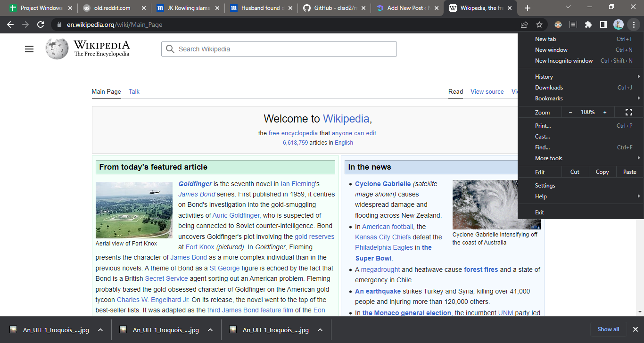Click the browser address bar URL

115,24
